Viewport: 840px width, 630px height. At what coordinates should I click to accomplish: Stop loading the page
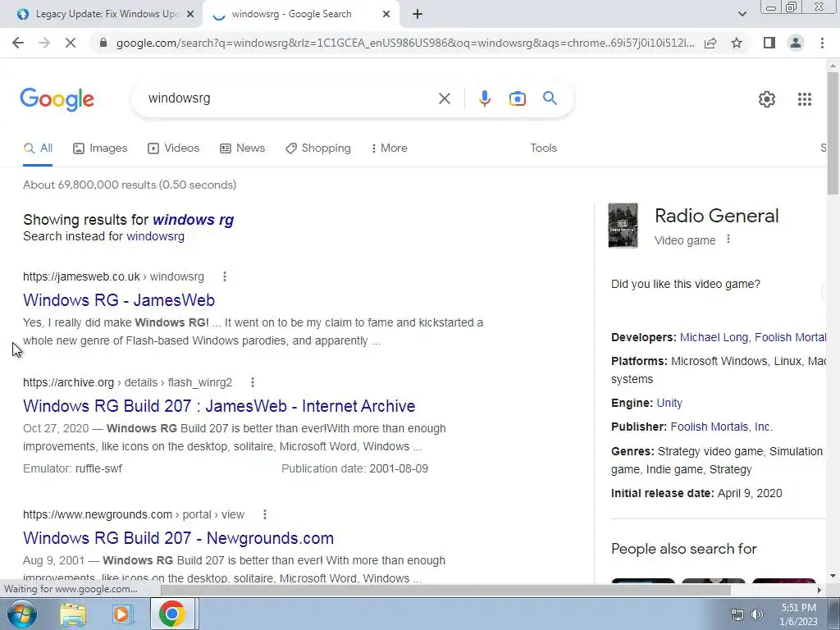(71, 43)
